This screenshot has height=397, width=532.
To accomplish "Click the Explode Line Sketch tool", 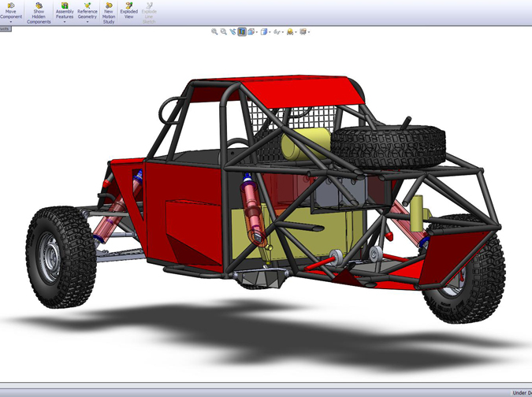I will coord(149,13).
